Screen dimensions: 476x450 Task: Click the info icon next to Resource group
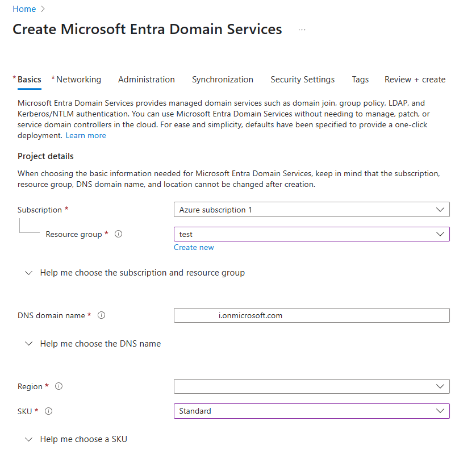[x=118, y=234]
